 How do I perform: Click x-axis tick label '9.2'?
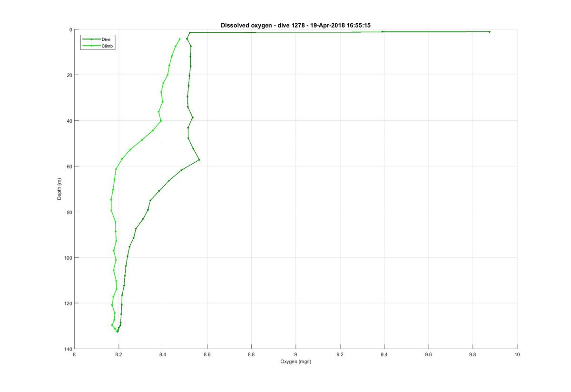[x=340, y=354]
